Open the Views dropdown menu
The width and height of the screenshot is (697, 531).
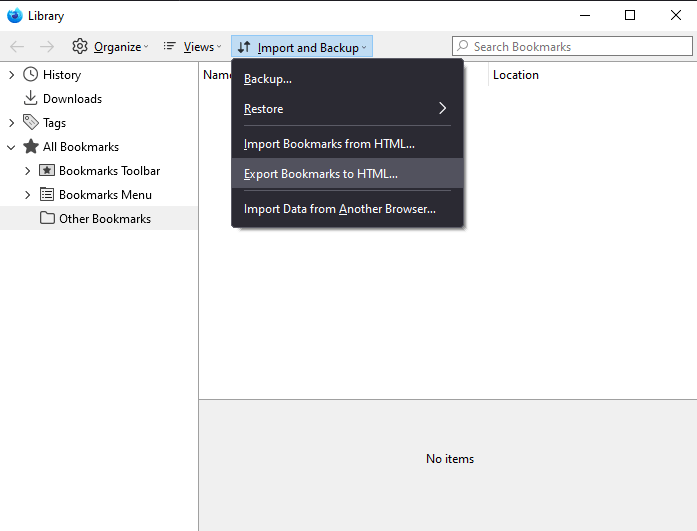(x=192, y=47)
